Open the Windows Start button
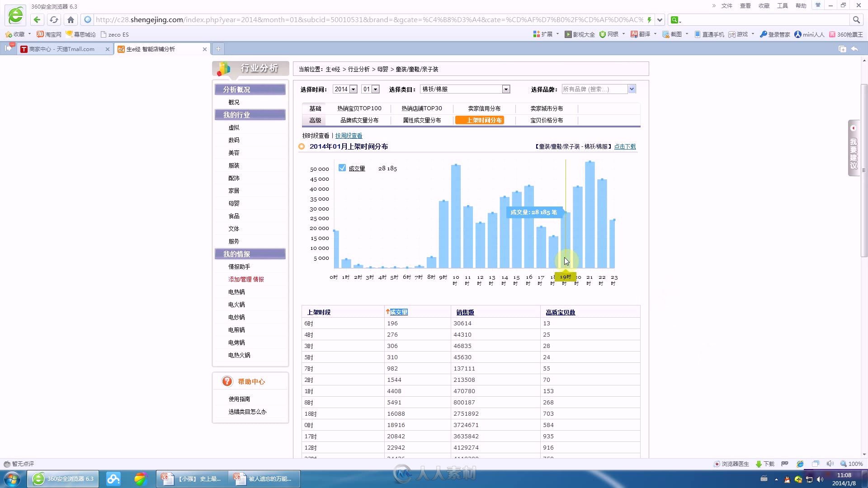The image size is (868, 488). click(12, 479)
